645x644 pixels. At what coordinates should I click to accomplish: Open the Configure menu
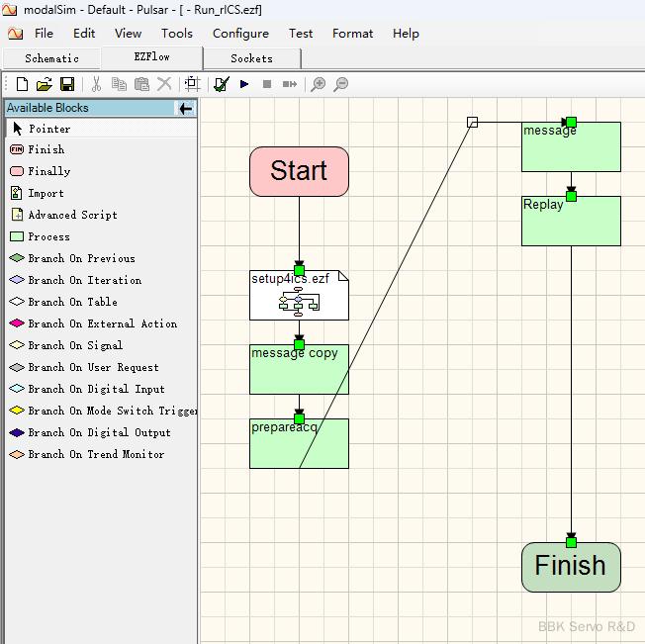pos(240,33)
